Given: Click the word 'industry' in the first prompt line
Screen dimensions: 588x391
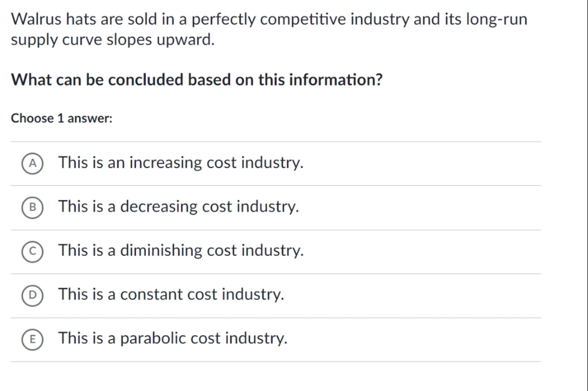Looking at the screenshot, I should (x=380, y=19).
